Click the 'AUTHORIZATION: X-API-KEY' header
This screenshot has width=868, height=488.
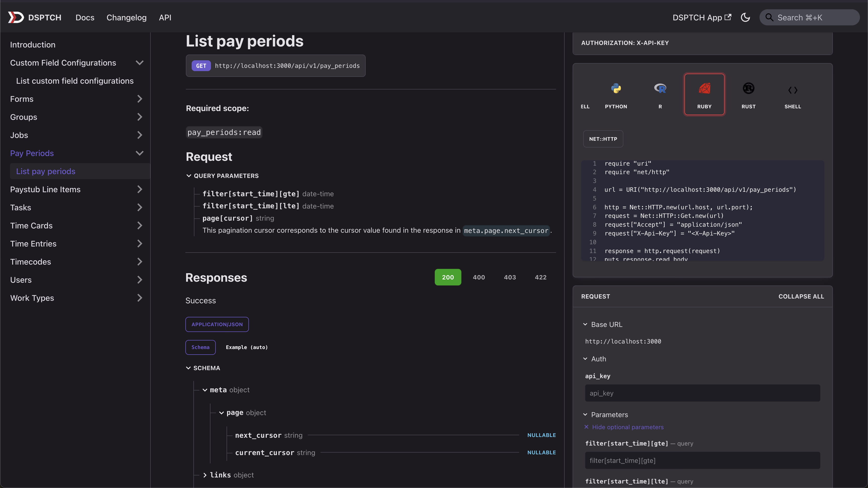625,43
